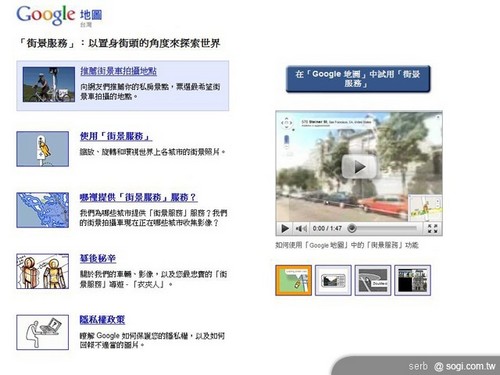500x375 pixels.
Task: Mute the video using the speaker icon
Action: pos(301,228)
